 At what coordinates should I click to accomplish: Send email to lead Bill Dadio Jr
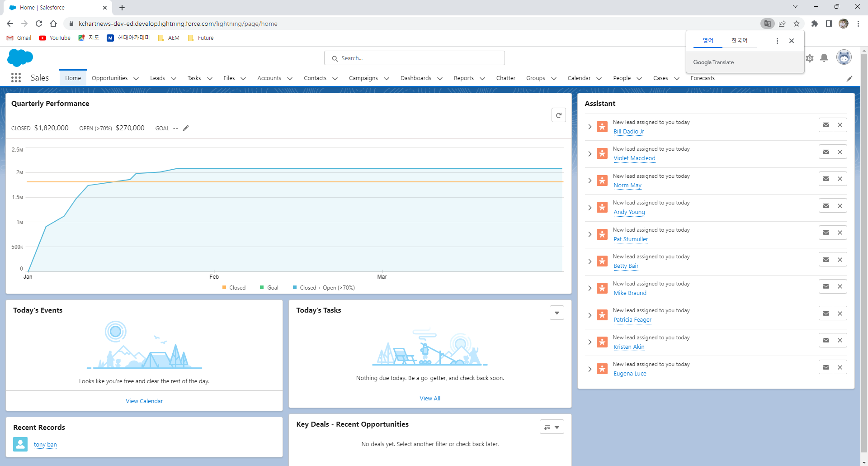click(x=826, y=125)
